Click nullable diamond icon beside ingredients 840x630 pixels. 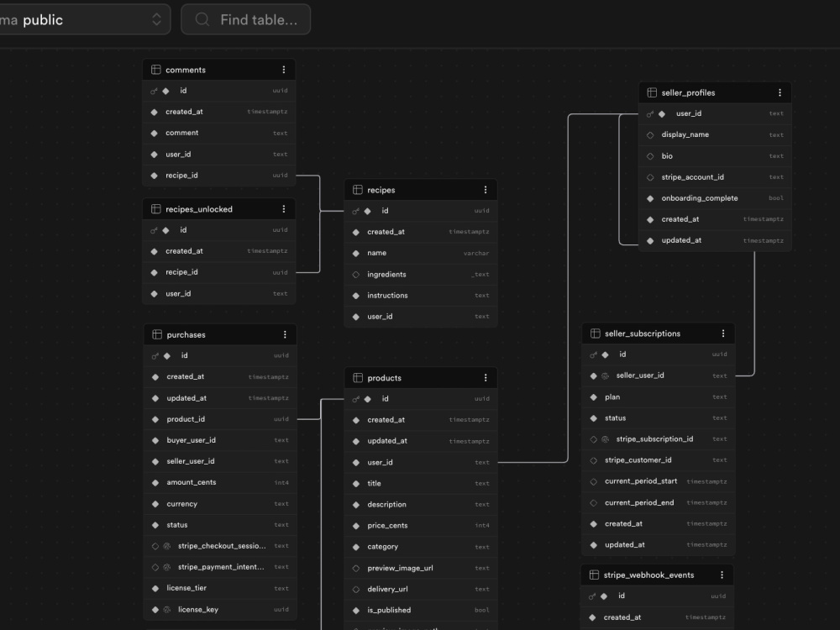355,275
